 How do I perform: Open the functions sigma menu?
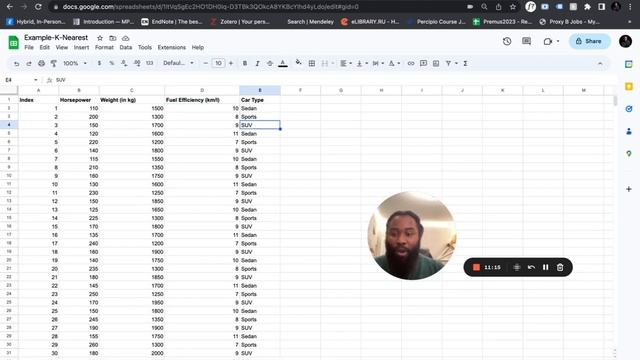pos(465,64)
